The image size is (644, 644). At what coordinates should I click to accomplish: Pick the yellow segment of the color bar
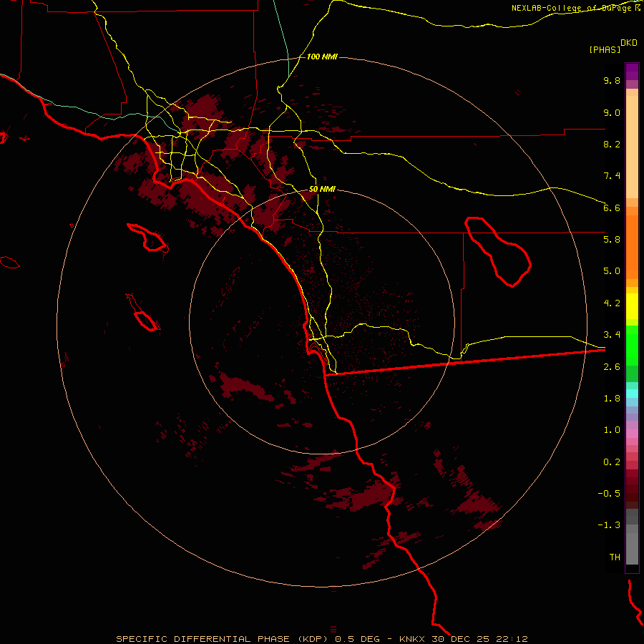click(x=632, y=306)
